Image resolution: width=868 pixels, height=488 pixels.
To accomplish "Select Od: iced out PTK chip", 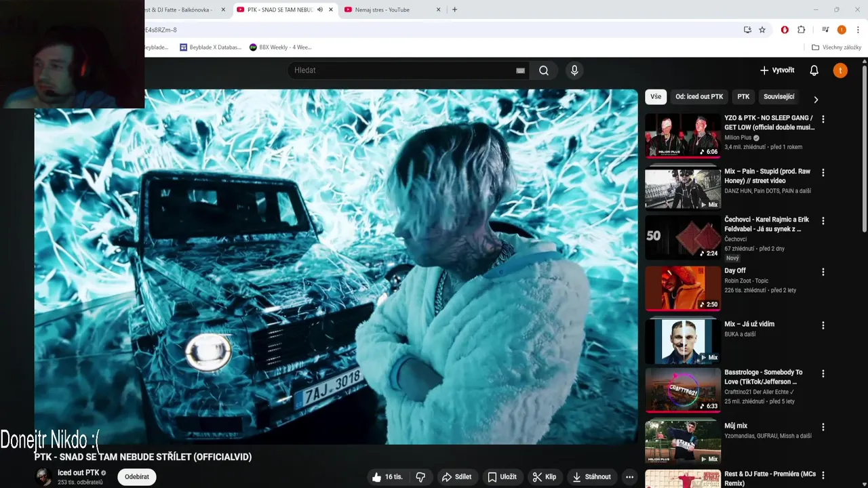I will coord(699,97).
